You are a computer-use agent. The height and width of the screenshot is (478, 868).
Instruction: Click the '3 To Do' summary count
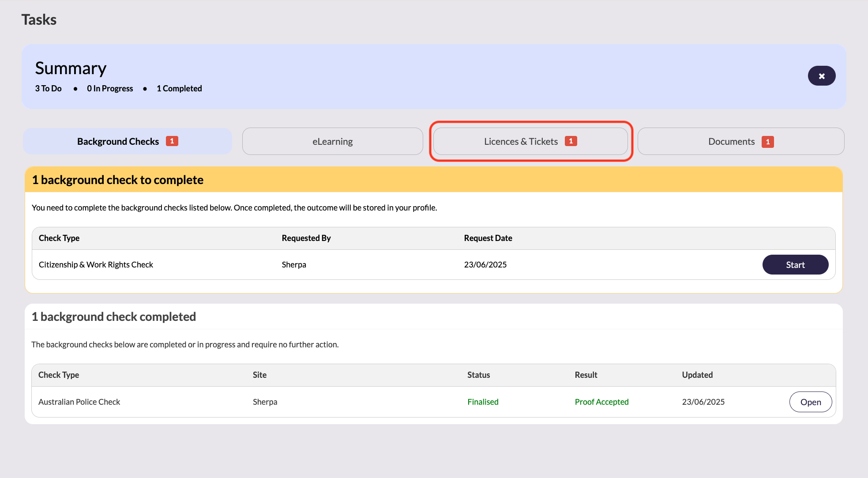point(49,88)
